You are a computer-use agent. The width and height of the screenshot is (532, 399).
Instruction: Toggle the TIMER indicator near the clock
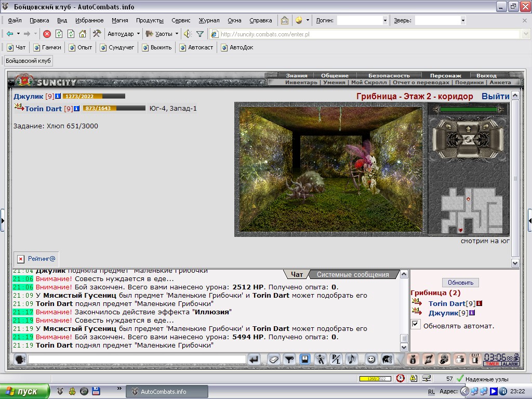pyautogui.click(x=492, y=364)
